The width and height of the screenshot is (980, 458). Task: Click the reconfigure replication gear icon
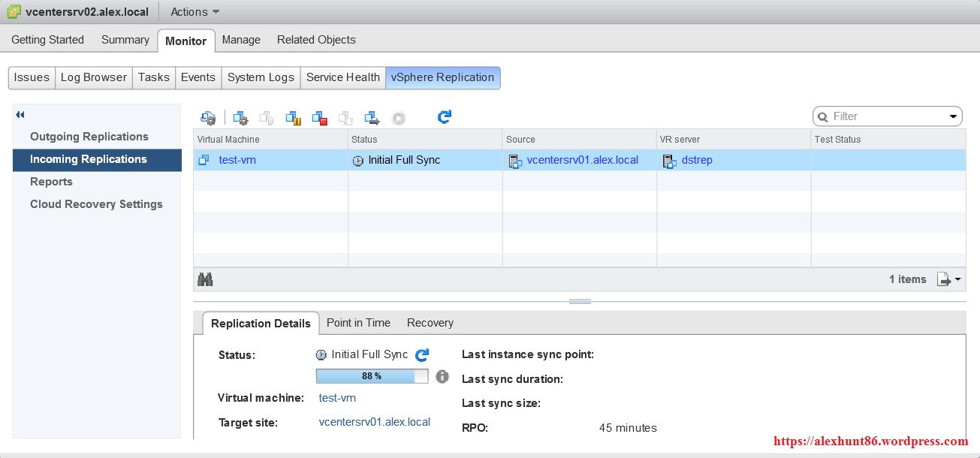pos(240,118)
